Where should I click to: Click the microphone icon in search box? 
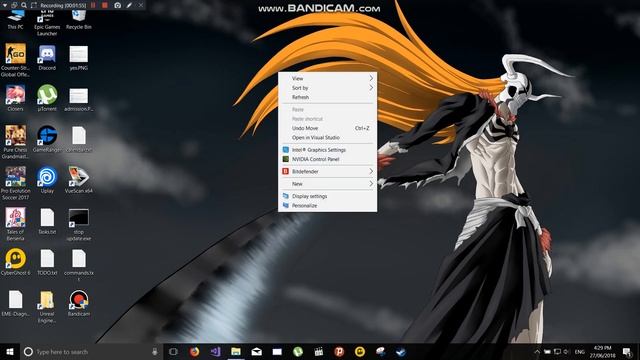(x=155, y=351)
